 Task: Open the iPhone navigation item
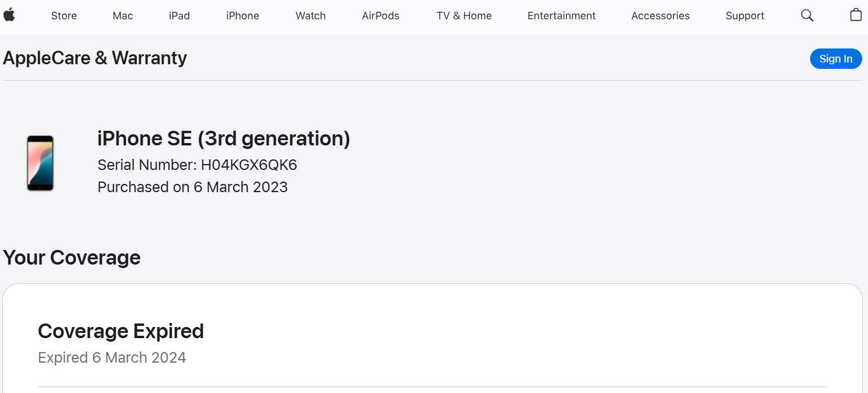(x=243, y=16)
